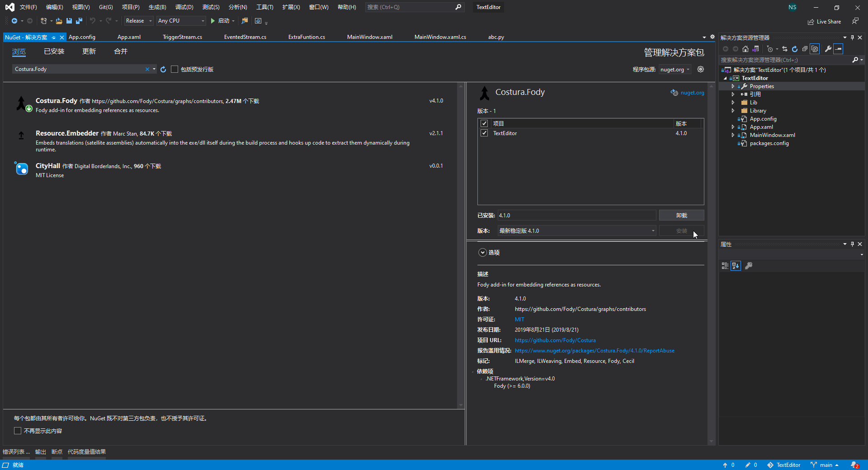Uncheck the TextEditor project checkbox
Image resolution: width=868 pixels, height=470 pixels.
point(484,133)
